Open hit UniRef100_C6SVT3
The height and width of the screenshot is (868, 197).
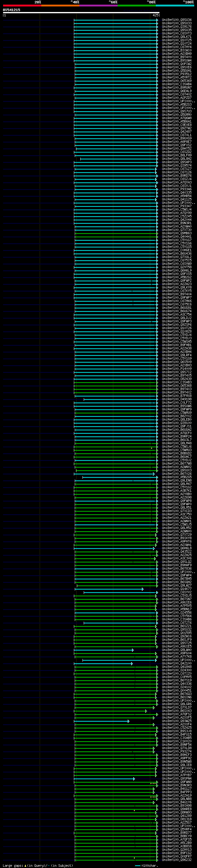coord(177,33)
